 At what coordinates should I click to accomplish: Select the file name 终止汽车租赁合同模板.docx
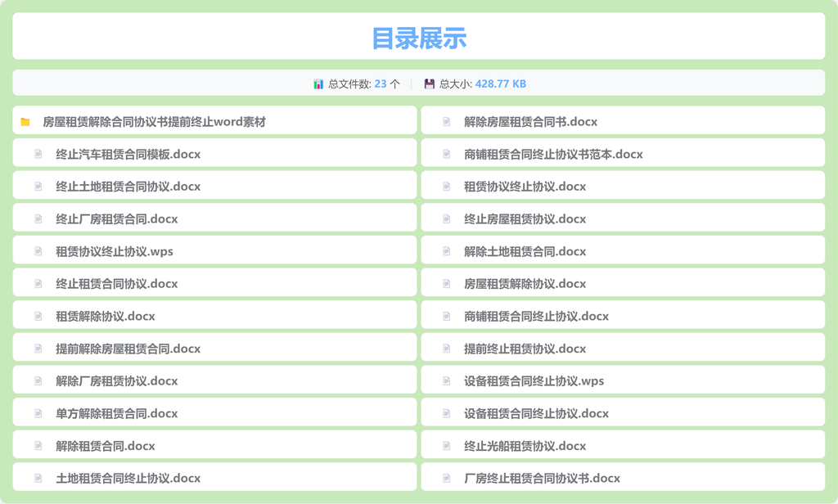(x=128, y=155)
